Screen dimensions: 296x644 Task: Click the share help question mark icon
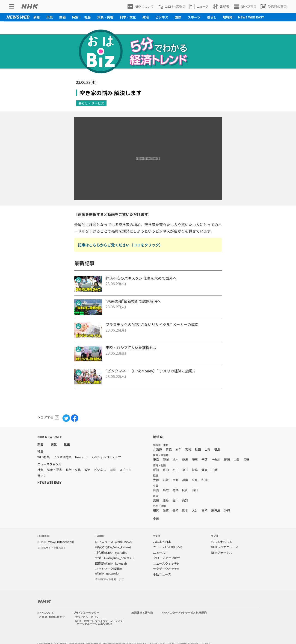57,417
